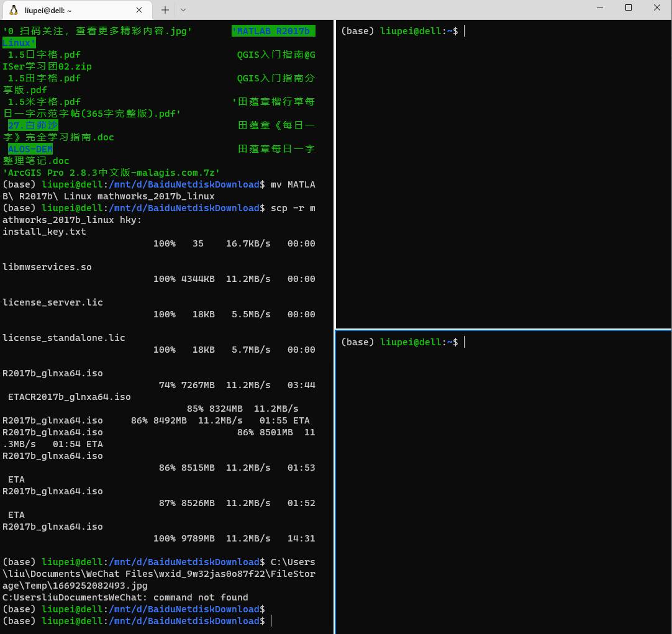The width and height of the screenshot is (672, 634).
Task: Click the 'B\ R2017b\ Linux mathworks_2017b_linux' line
Action: [x=109, y=196]
